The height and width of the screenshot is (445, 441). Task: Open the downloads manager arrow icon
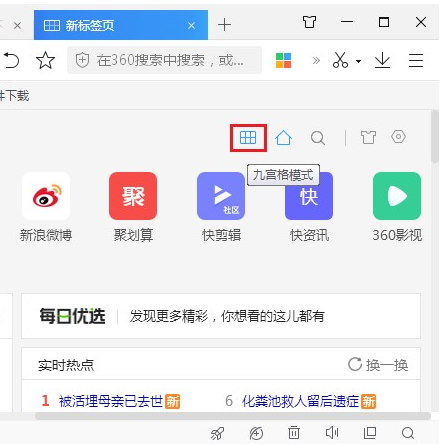tap(382, 60)
